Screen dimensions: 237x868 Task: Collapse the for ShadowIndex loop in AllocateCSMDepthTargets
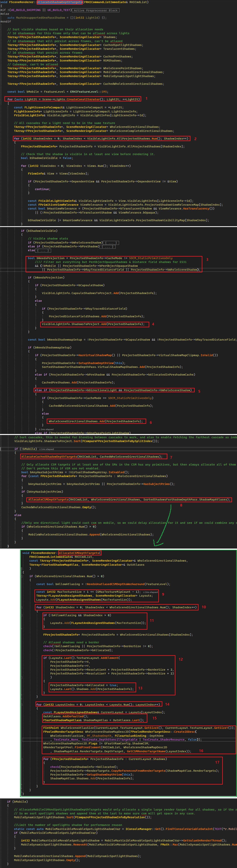[22, 607]
